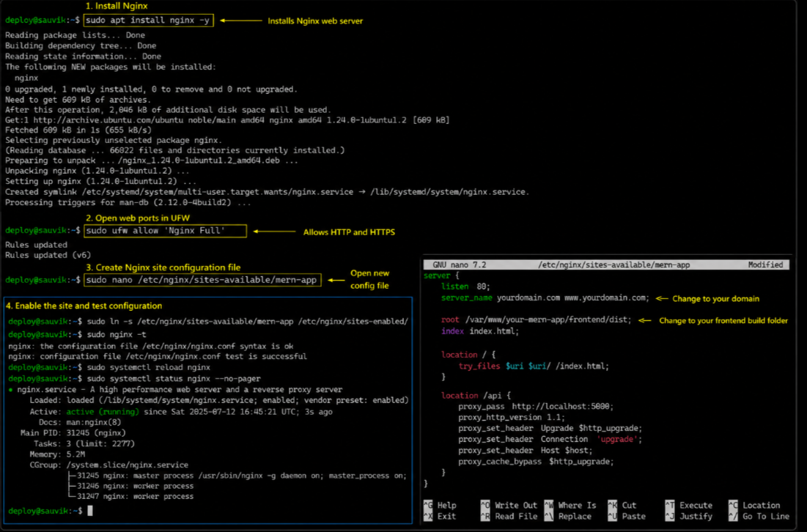Screen dimensions: 807x532
Task: Click the "proxy_set_header Connection 'upgrade';" line
Action: click(x=550, y=439)
